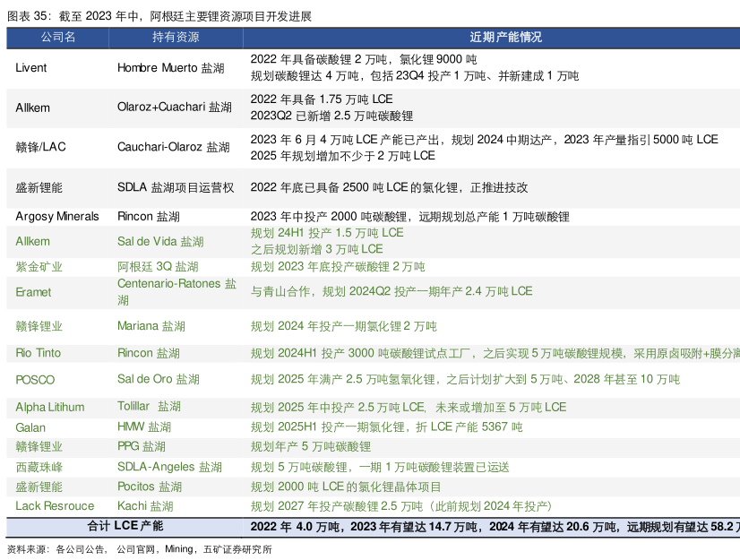The width and height of the screenshot is (740, 560).
Task: Click the Hombre Muerto 盐湖 cell
Action: point(171,68)
